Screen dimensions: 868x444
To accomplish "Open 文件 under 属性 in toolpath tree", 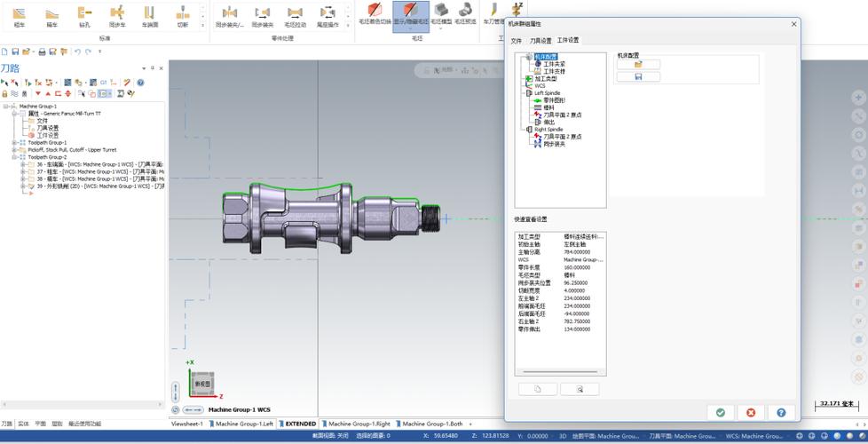I will [x=42, y=121].
